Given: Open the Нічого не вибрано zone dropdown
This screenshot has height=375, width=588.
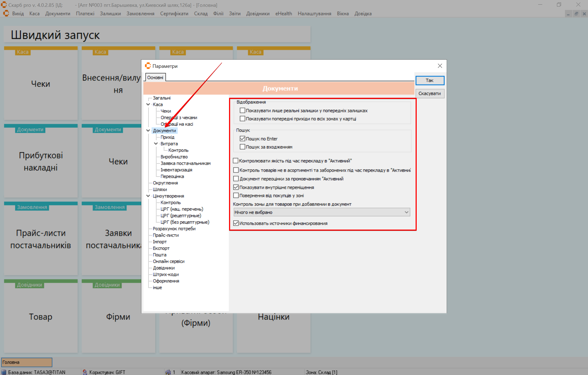Looking at the screenshot, I should coord(406,212).
